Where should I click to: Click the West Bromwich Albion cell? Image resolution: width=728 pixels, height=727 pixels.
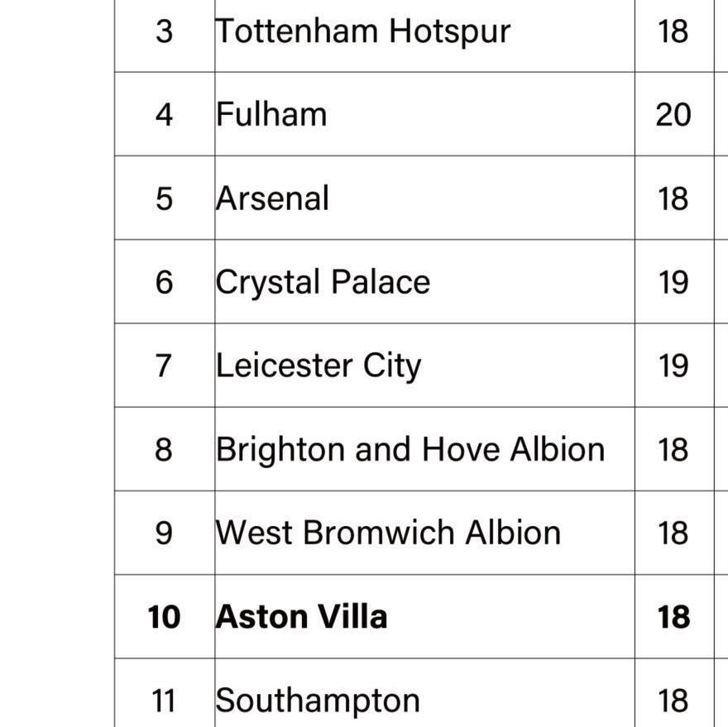coord(388,533)
